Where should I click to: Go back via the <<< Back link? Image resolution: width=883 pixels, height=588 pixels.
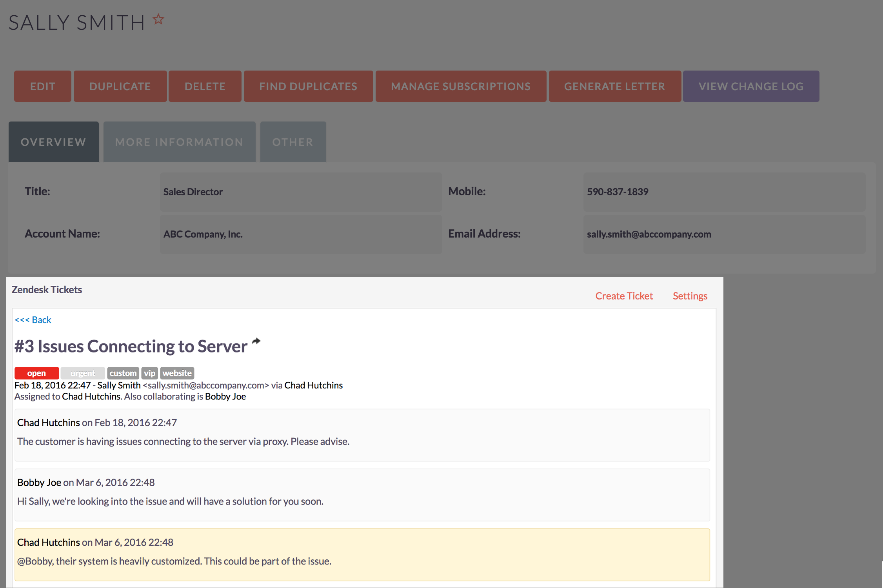(33, 320)
